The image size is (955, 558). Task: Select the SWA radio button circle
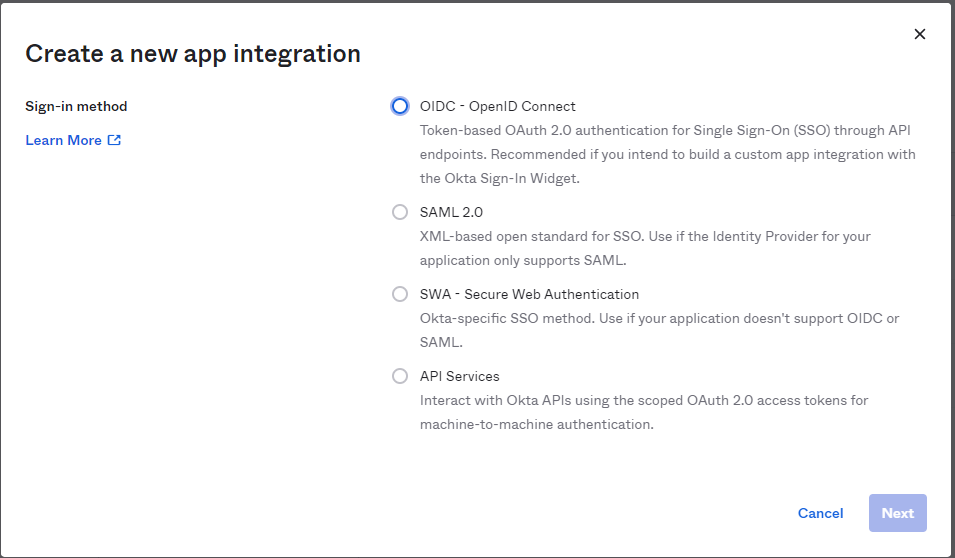(400, 294)
